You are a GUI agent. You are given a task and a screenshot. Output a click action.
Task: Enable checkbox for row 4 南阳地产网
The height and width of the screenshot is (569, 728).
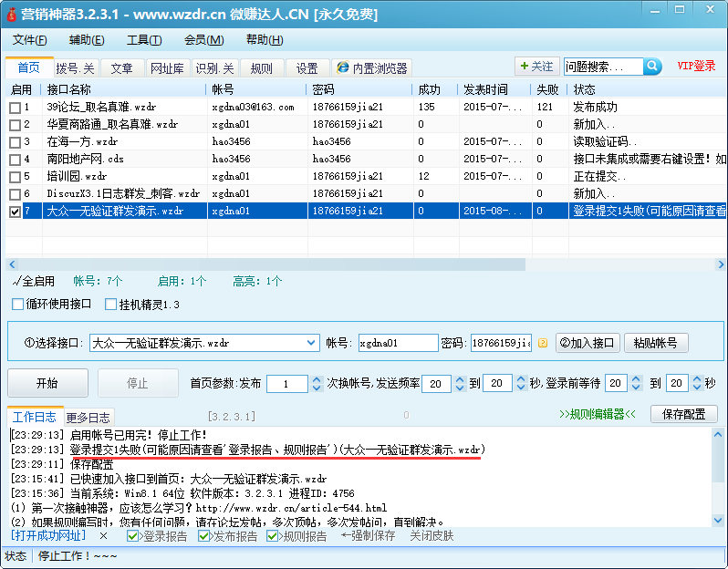(x=15, y=160)
